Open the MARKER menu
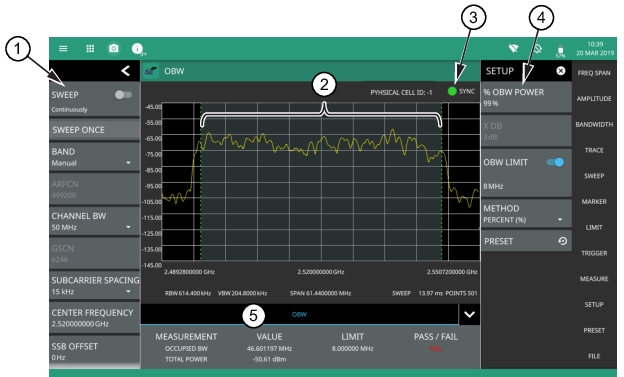The height and width of the screenshot is (377, 624). tap(594, 201)
